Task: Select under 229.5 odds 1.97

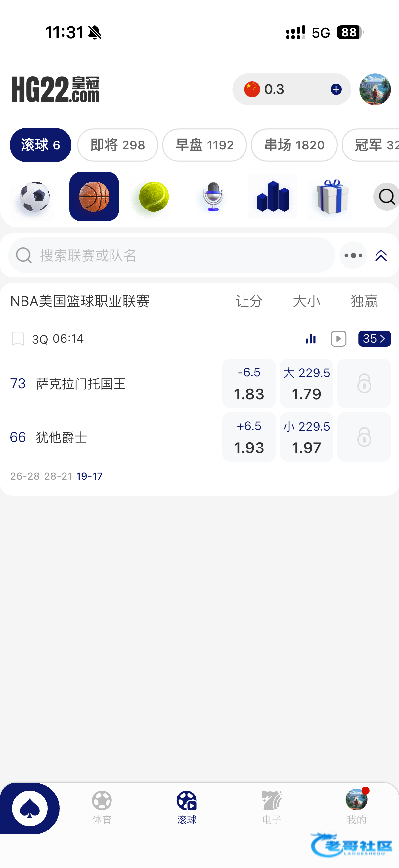Action: [x=306, y=437]
